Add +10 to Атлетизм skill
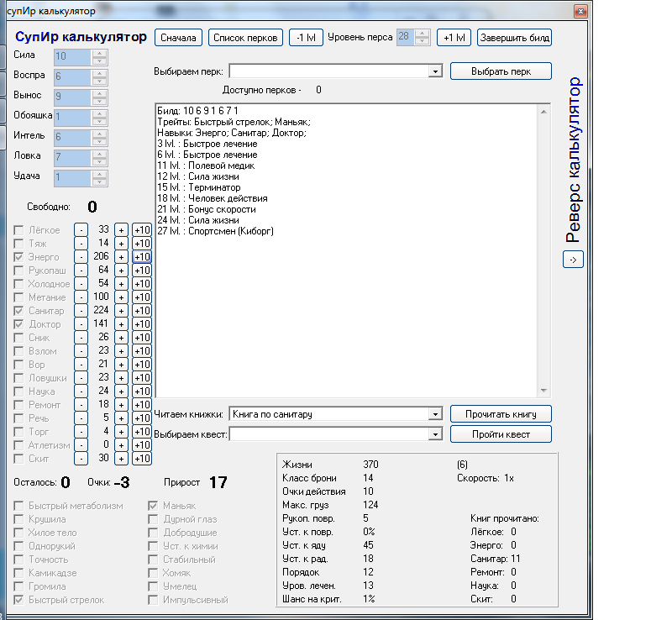 coord(142,445)
